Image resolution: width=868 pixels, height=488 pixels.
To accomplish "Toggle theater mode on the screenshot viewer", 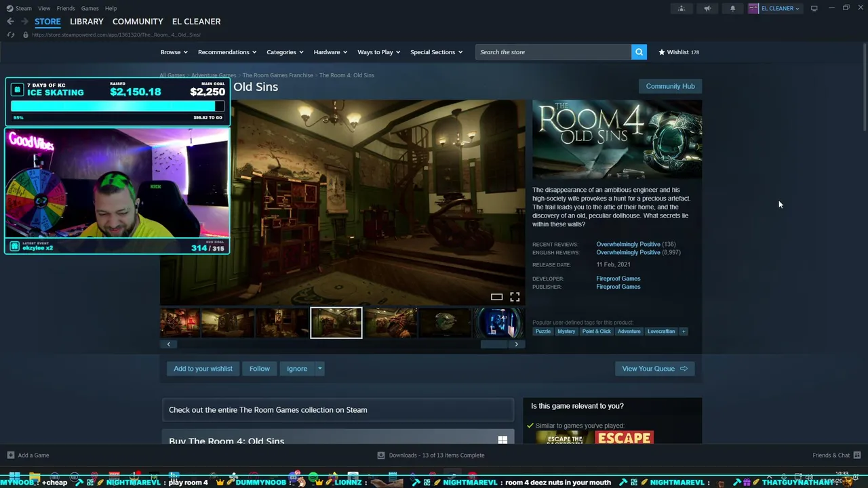I will coord(496,297).
